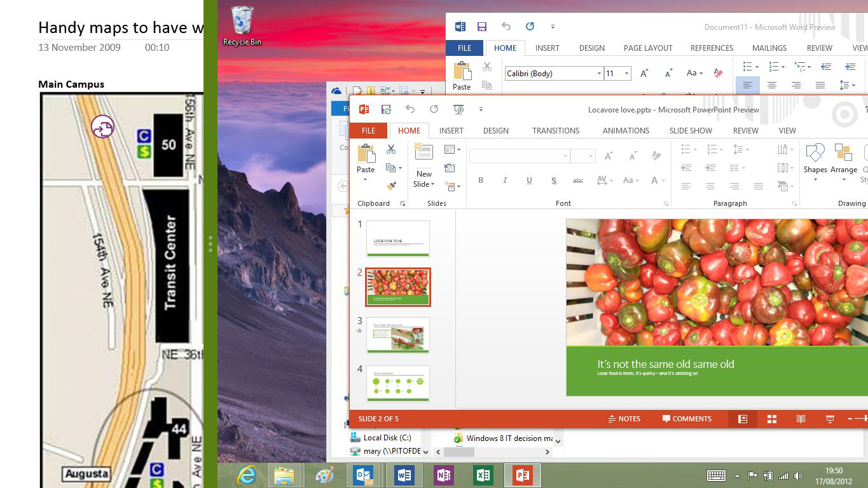Toggle Strikethrough in PowerPoint Font group
This screenshot has width=868, height=488.
pos(578,180)
